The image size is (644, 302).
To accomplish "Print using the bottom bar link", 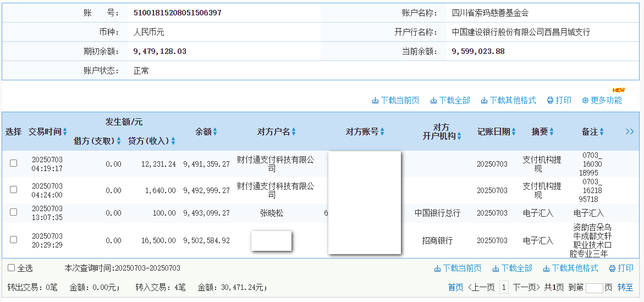I will point(621,268).
